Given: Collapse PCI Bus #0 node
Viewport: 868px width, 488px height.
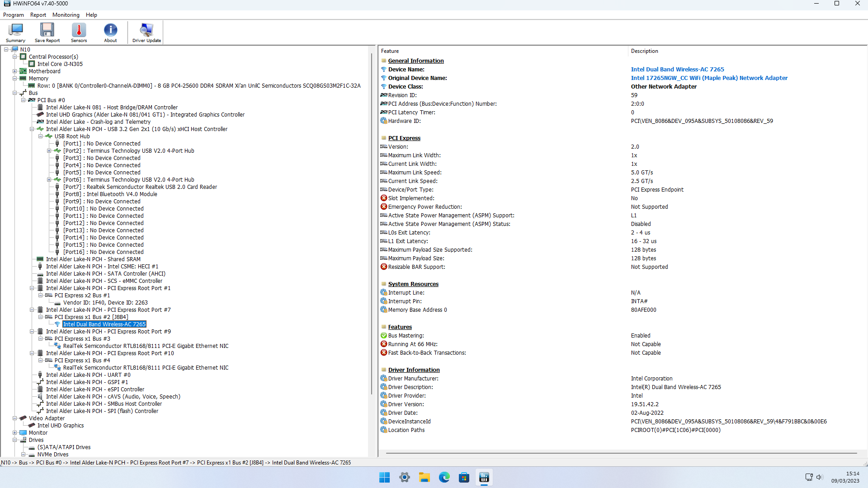Looking at the screenshot, I should tap(24, 100).
